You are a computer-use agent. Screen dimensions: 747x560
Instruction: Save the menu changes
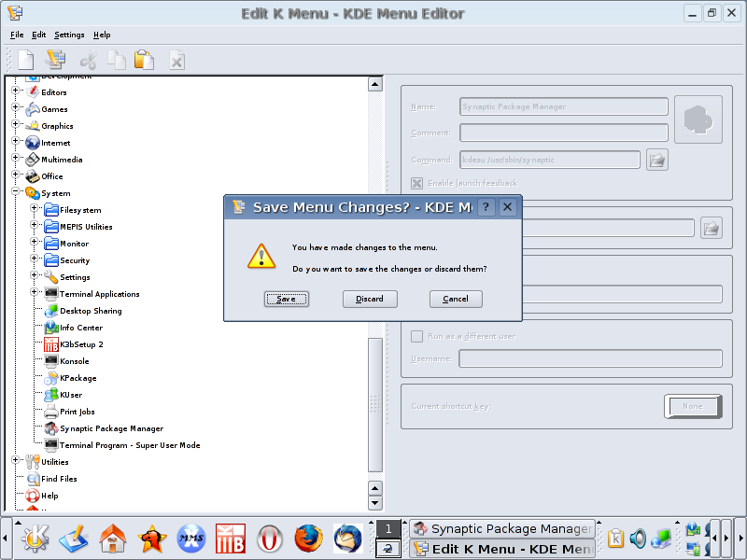click(x=286, y=299)
